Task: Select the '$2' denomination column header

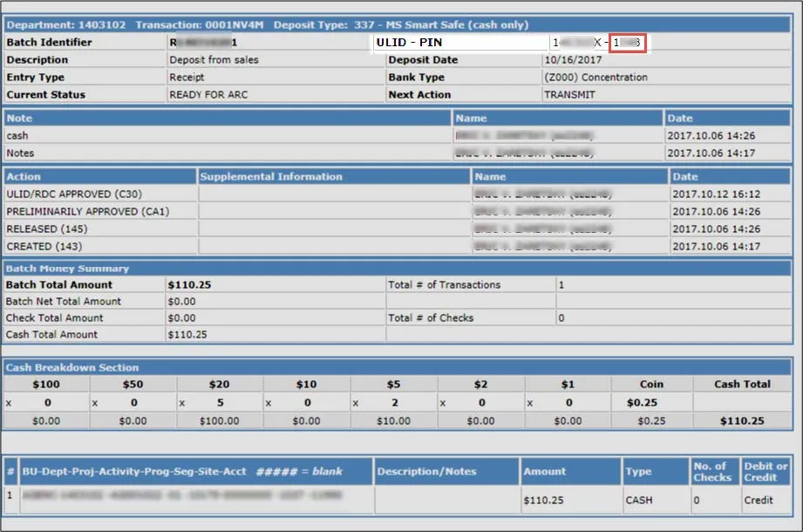Action: tap(480, 384)
